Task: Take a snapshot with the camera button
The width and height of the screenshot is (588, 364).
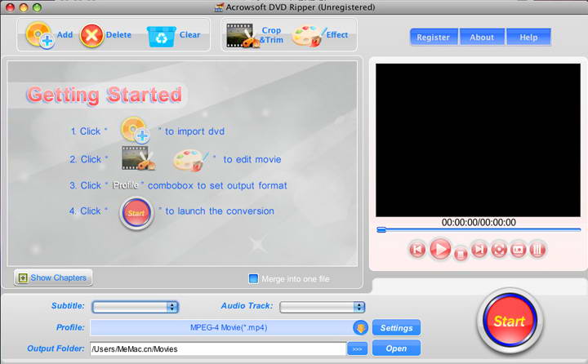Action: [x=519, y=249]
